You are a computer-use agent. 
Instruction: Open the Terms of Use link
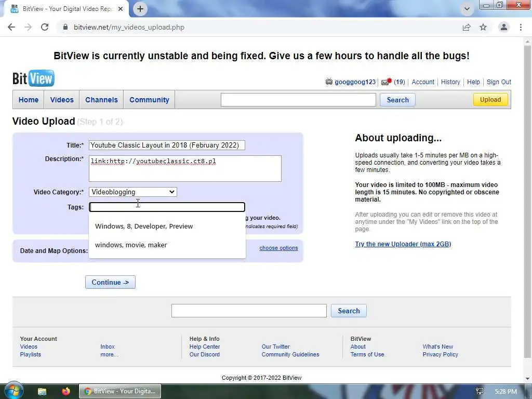(x=367, y=354)
